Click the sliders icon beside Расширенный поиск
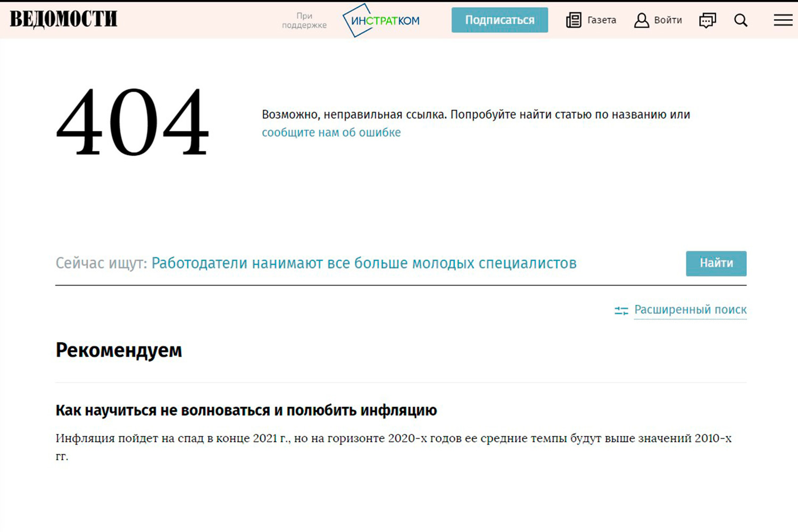The height and width of the screenshot is (532, 798). coord(621,310)
